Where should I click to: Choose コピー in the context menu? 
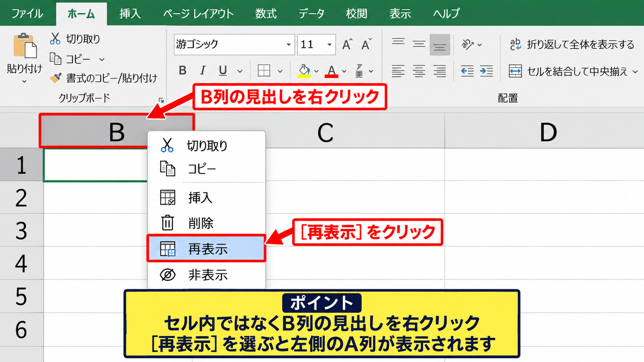[206, 169]
